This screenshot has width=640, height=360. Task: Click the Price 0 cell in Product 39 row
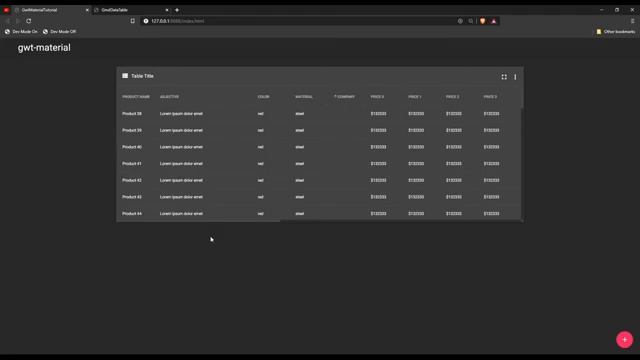pos(378,130)
